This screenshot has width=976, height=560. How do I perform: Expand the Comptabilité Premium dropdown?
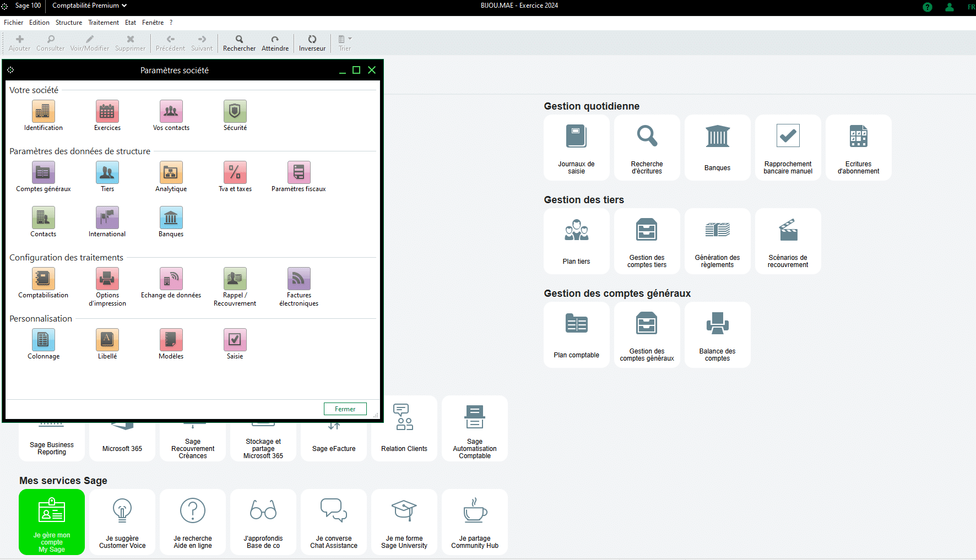89,6
